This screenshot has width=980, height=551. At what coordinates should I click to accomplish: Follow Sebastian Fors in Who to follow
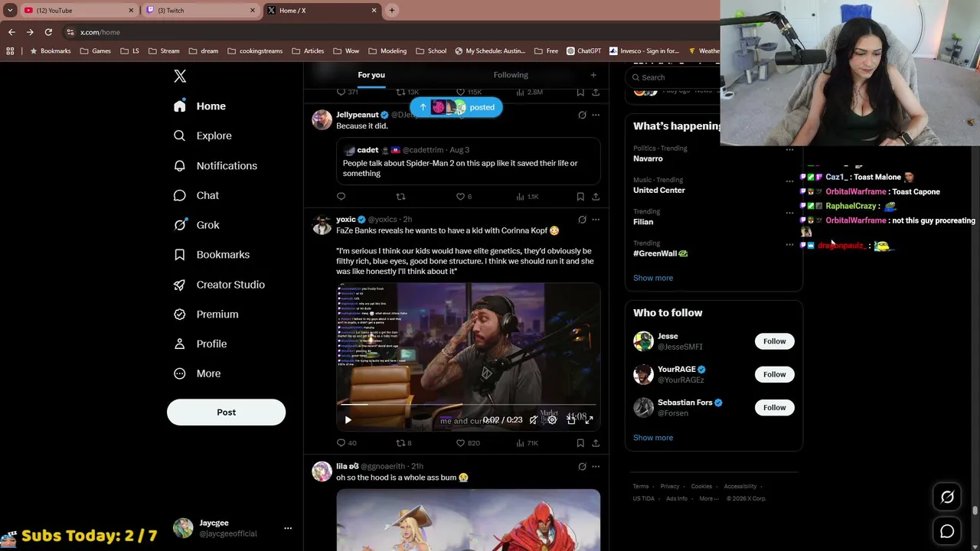tap(774, 408)
